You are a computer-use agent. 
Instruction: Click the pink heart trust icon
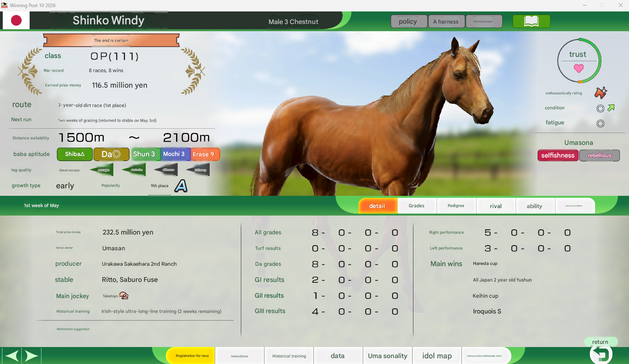(579, 68)
